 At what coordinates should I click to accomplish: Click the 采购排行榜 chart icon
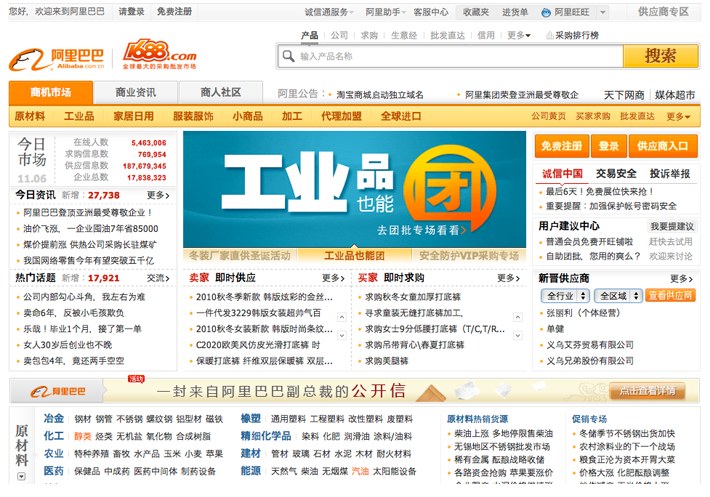549,35
